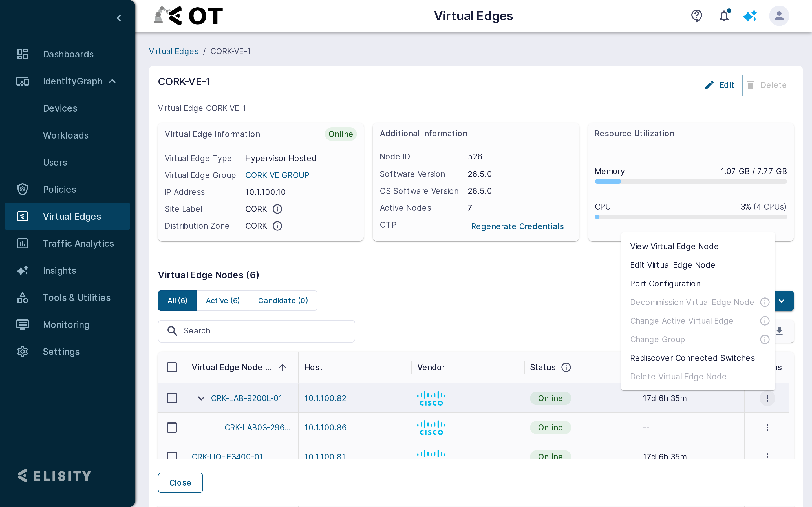Image resolution: width=812 pixels, height=507 pixels.
Task: Toggle the select-all checkbox in table header
Action: (172, 367)
